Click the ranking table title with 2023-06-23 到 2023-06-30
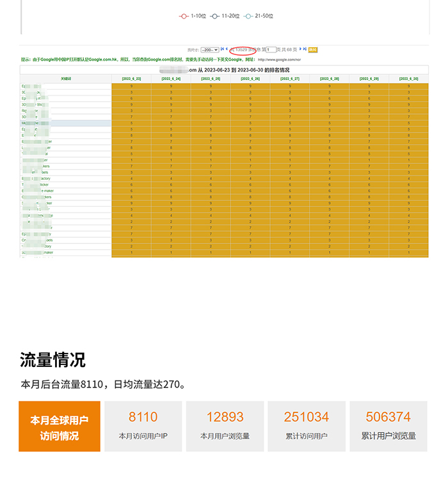The height and width of the screenshot is (495, 448). (x=224, y=70)
